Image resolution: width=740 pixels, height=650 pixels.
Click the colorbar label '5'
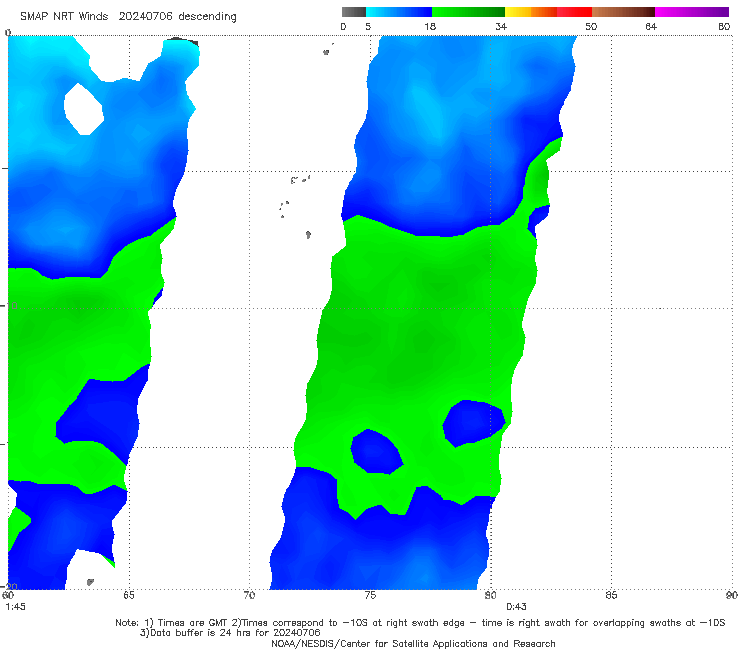pos(368,26)
